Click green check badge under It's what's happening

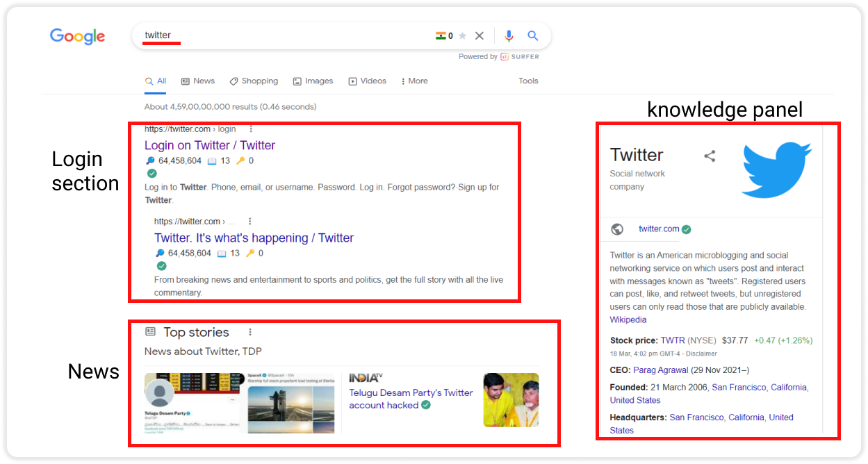162,266
